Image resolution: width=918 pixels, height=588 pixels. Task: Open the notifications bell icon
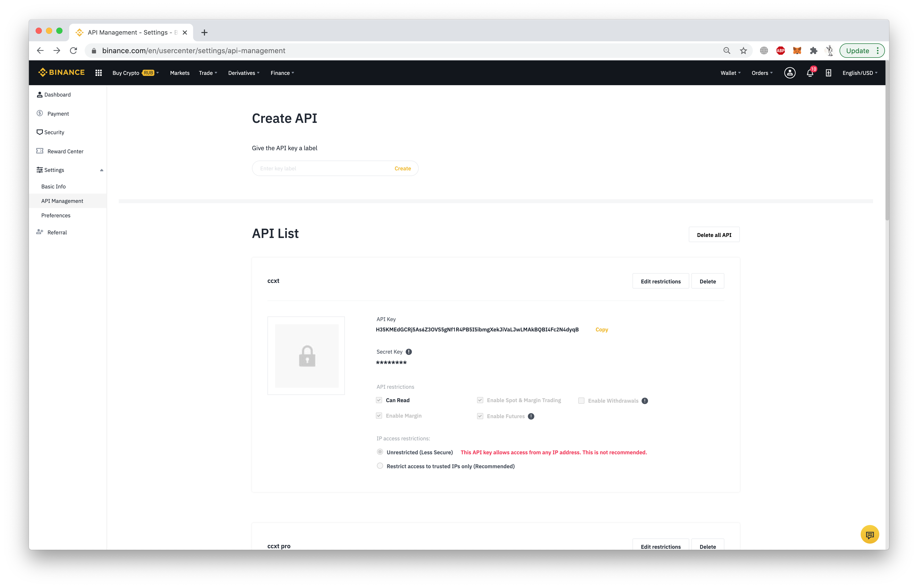810,73
